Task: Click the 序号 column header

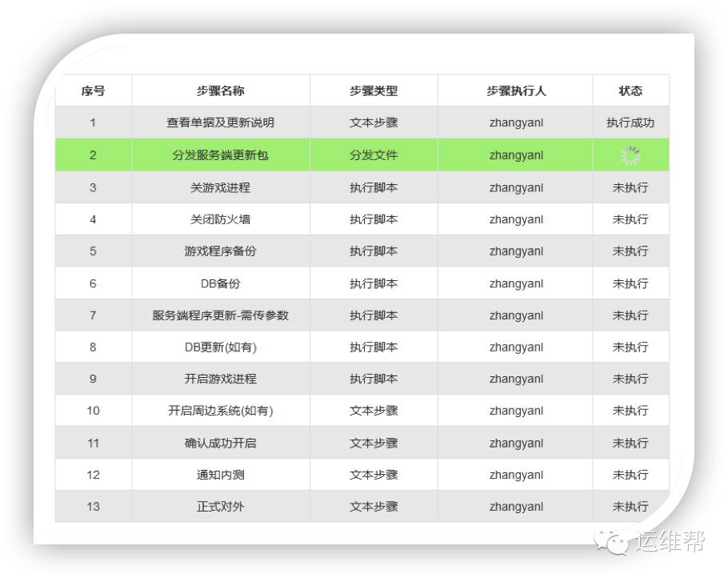Action: coord(93,90)
